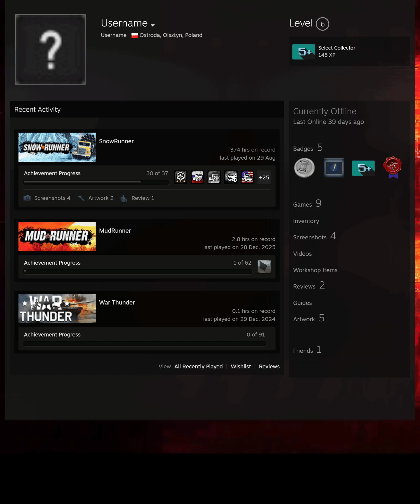Open the red wax seal ribbon badge

392,167
